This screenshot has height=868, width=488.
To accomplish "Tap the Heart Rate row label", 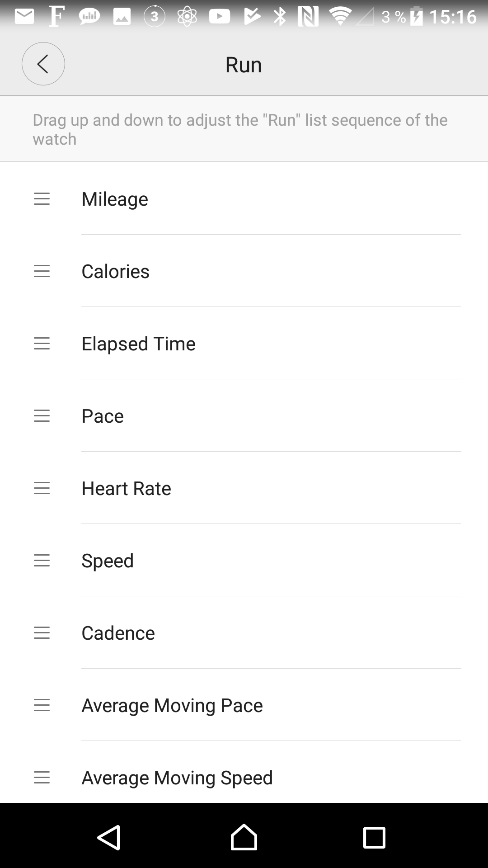I will 126,488.
